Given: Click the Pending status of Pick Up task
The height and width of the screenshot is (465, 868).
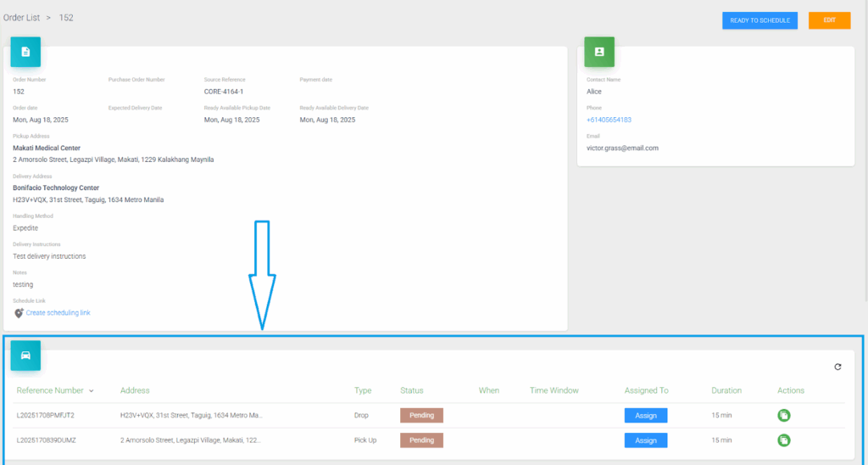Looking at the screenshot, I should pyautogui.click(x=421, y=440).
